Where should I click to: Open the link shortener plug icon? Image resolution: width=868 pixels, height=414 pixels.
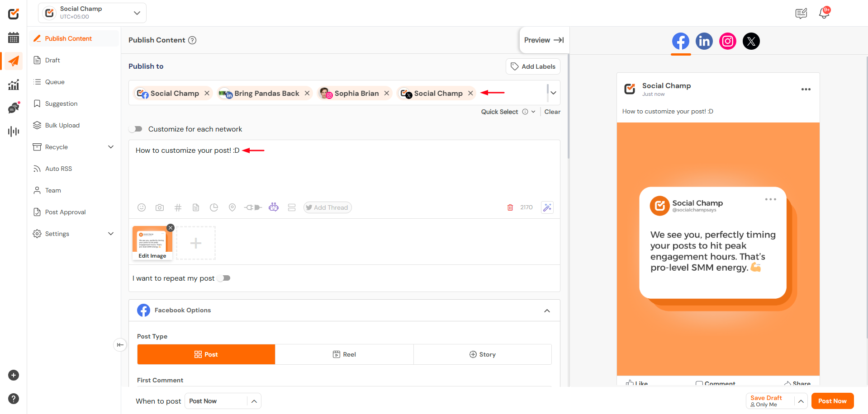click(253, 207)
